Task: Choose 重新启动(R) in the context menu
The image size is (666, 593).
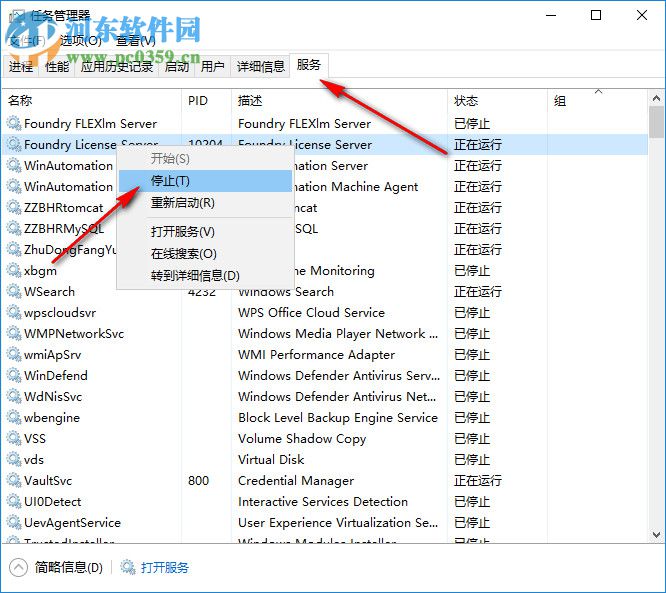Action: point(205,203)
